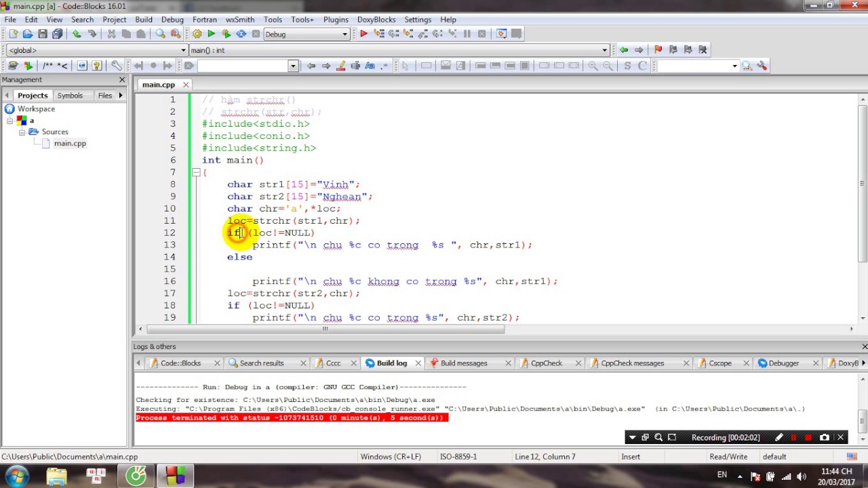The height and width of the screenshot is (488, 868).
Task: Open the Debug menu
Action: pos(172,20)
